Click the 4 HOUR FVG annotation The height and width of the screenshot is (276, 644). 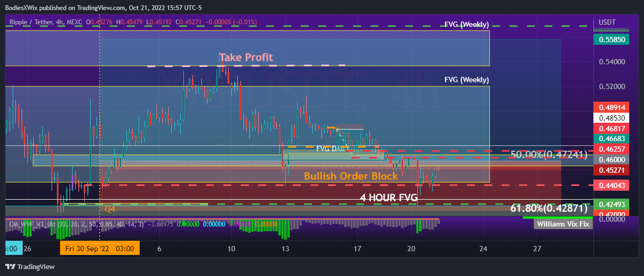point(389,198)
